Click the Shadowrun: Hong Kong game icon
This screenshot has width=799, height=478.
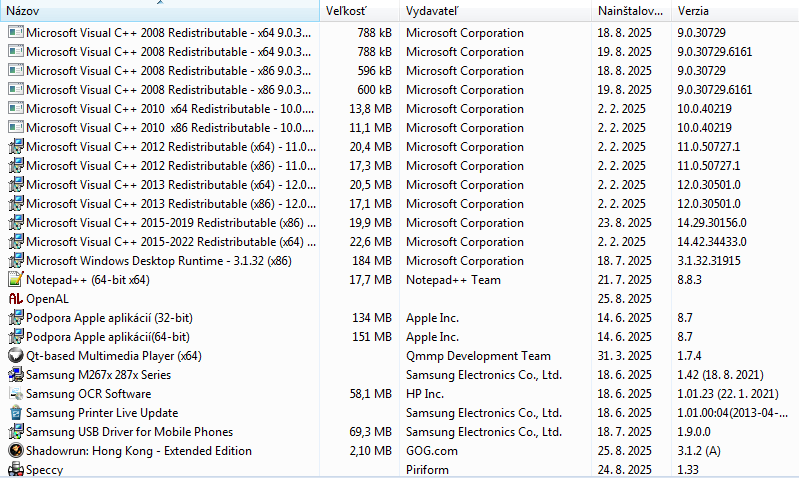click(16, 451)
